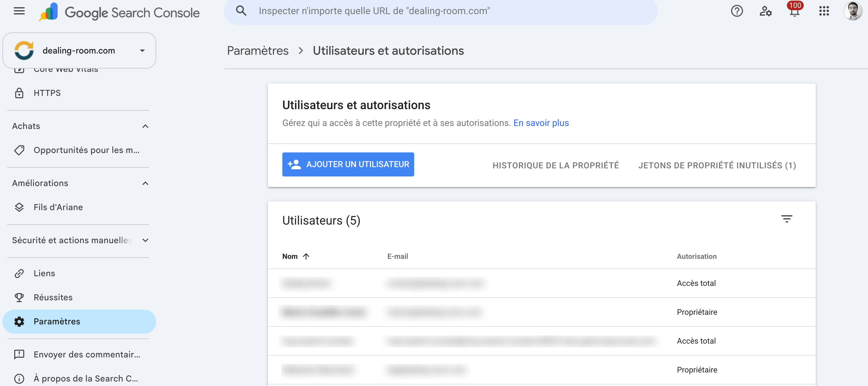Open the account profile avatar
Image resolution: width=868 pixels, height=386 pixels.
(853, 11)
